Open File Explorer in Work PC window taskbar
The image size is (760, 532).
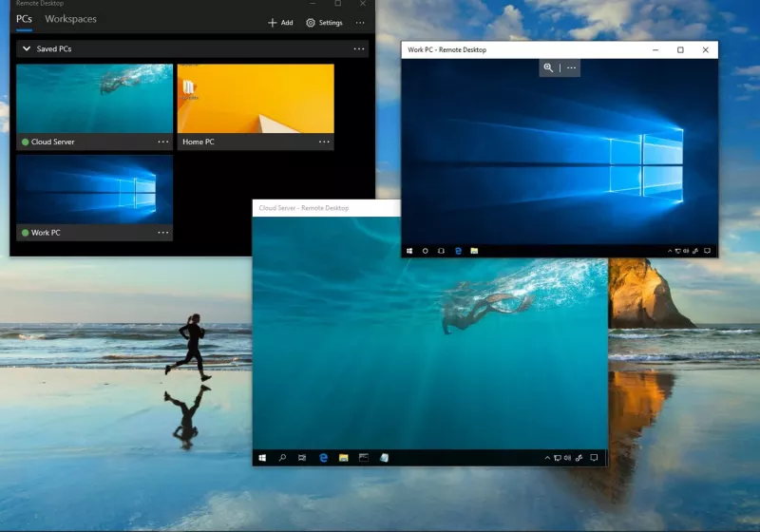pyautogui.click(x=474, y=251)
